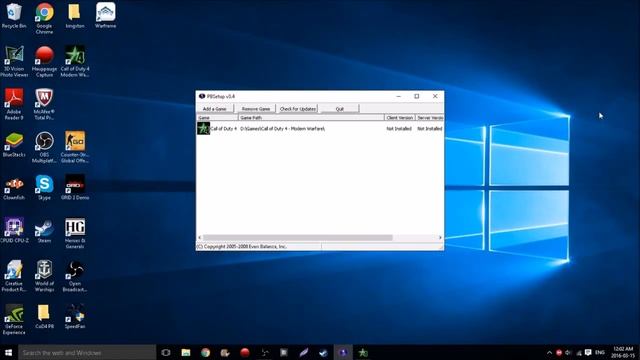The height and width of the screenshot is (360, 640).
Task: Click the red Hauppauge Capture taskbar icon
Action: pyautogui.click(x=244, y=352)
